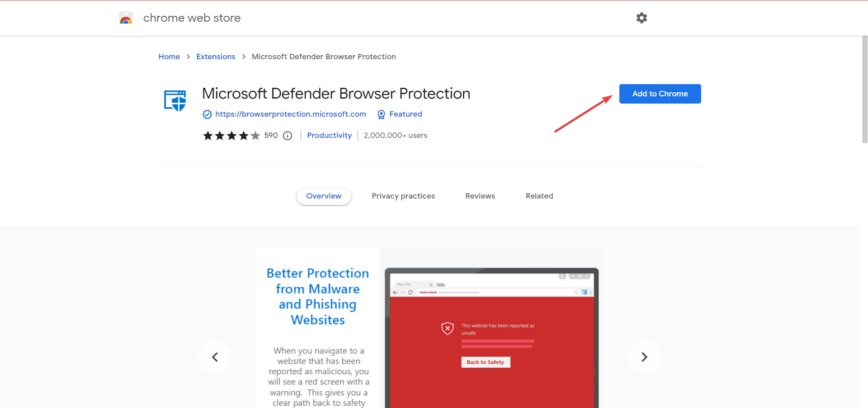868x408 pixels.
Task: Click the star rating display
Action: (231, 136)
